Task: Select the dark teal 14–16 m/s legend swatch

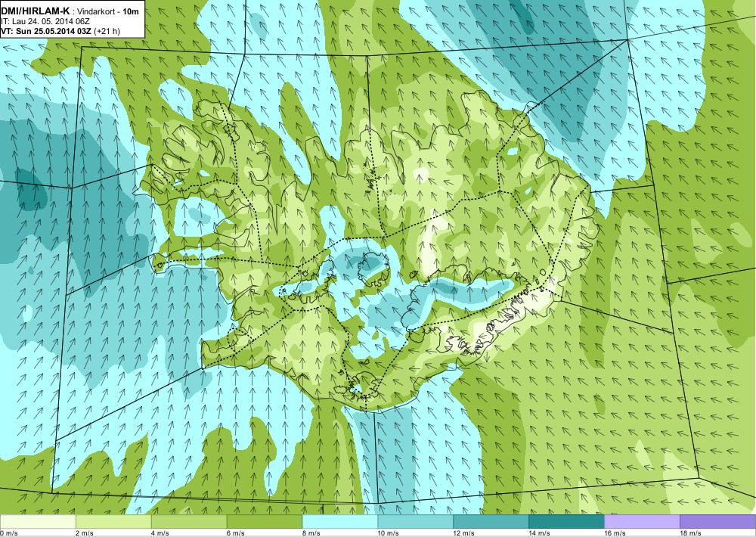Action: coord(566,522)
